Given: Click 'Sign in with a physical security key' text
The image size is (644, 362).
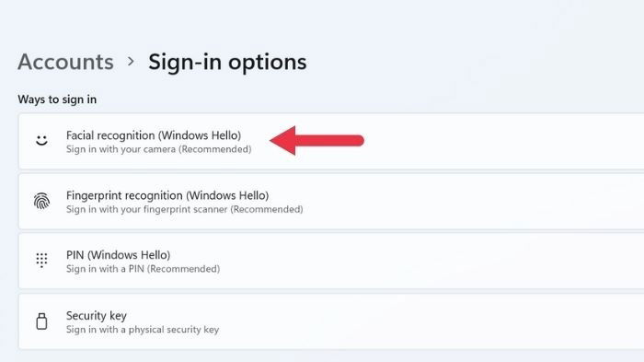Looking at the screenshot, I should pyautogui.click(x=143, y=330).
